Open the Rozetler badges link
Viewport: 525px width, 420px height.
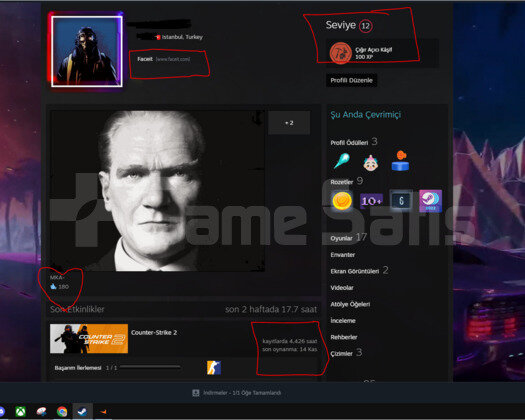347,182
